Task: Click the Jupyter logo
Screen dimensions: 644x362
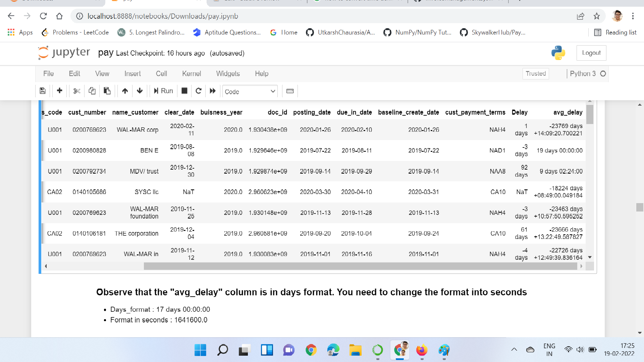Action: (x=64, y=53)
